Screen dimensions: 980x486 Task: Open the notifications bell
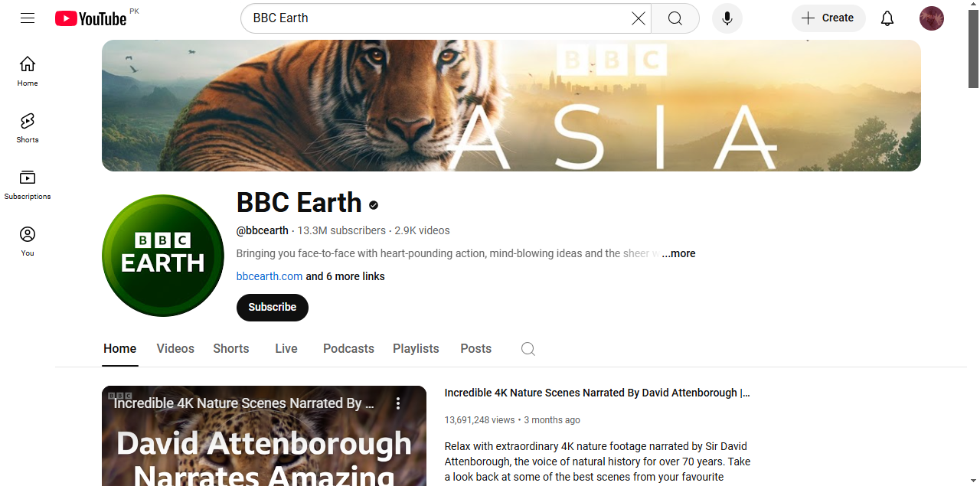(x=887, y=18)
